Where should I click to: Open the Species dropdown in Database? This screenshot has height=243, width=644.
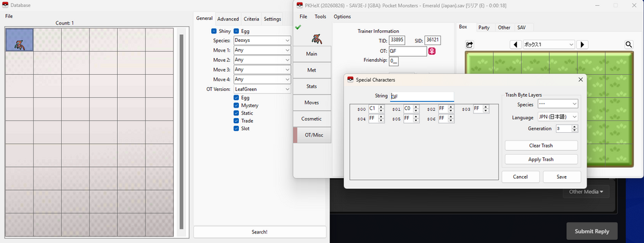point(262,41)
